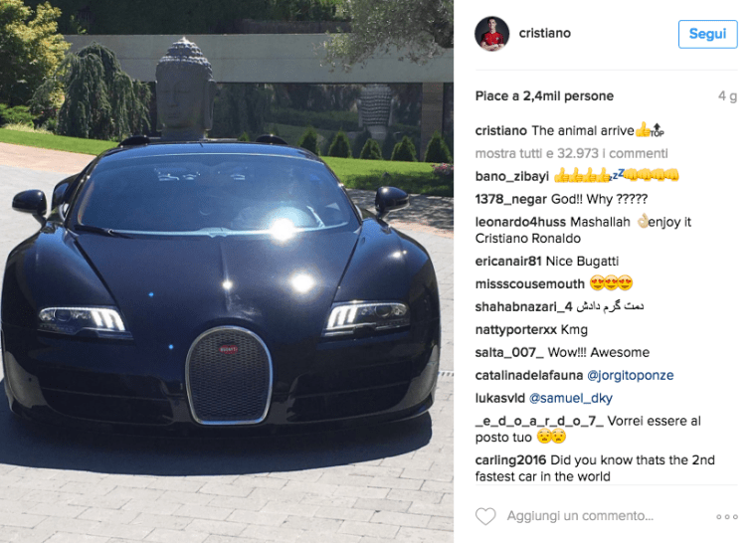This screenshot has height=543, width=756.
Task: Open bano_zibayi commenter profile
Action: pyautogui.click(x=512, y=176)
